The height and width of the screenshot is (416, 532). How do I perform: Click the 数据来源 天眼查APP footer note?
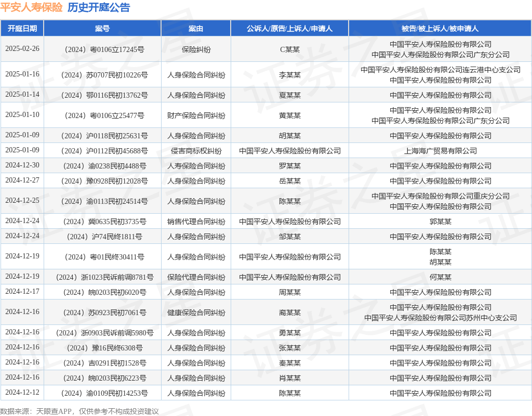coord(79,411)
